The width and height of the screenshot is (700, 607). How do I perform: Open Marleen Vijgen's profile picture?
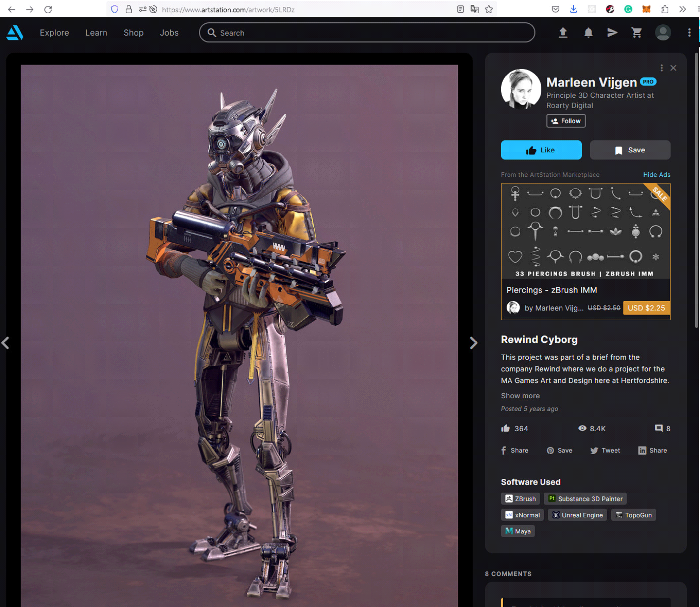(x=521, y=89)
